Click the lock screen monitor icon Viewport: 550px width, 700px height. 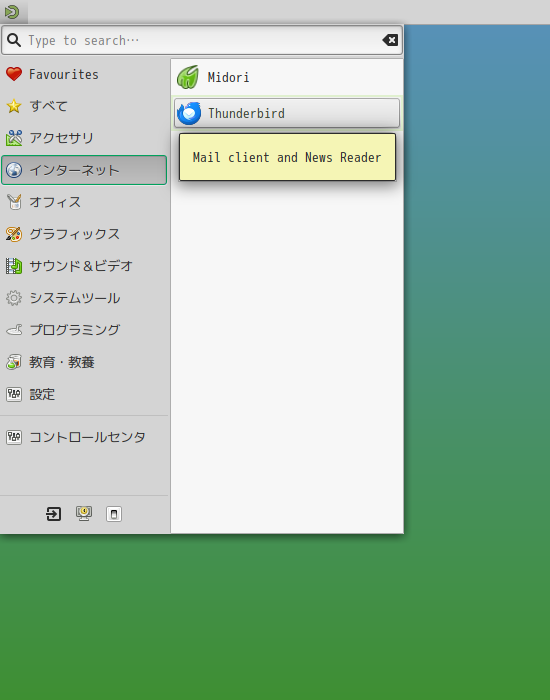(84, 514)
